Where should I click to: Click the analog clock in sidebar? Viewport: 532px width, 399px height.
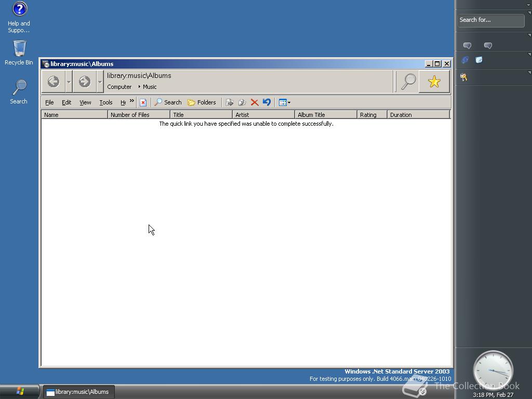494,371
